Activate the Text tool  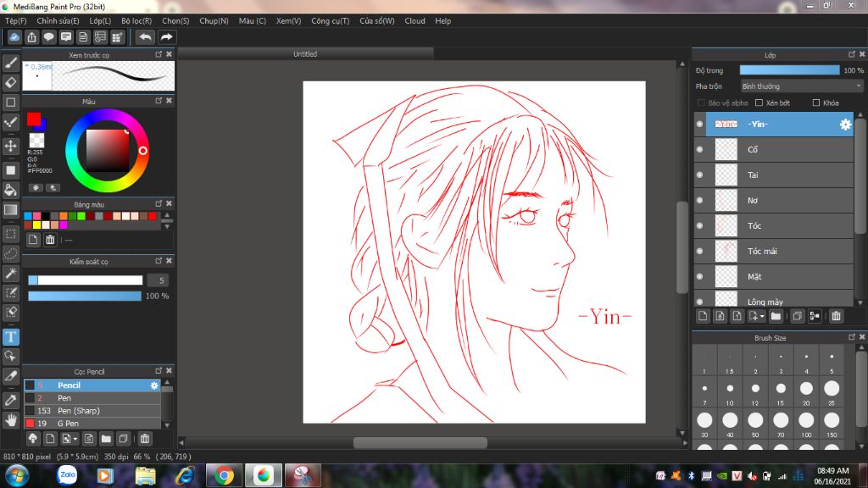10,336
